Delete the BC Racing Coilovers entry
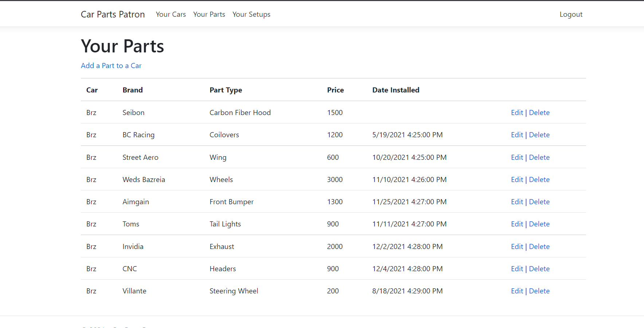Image resolution: width=644 pixels, height=328 pixels. (x=539, y=135)
